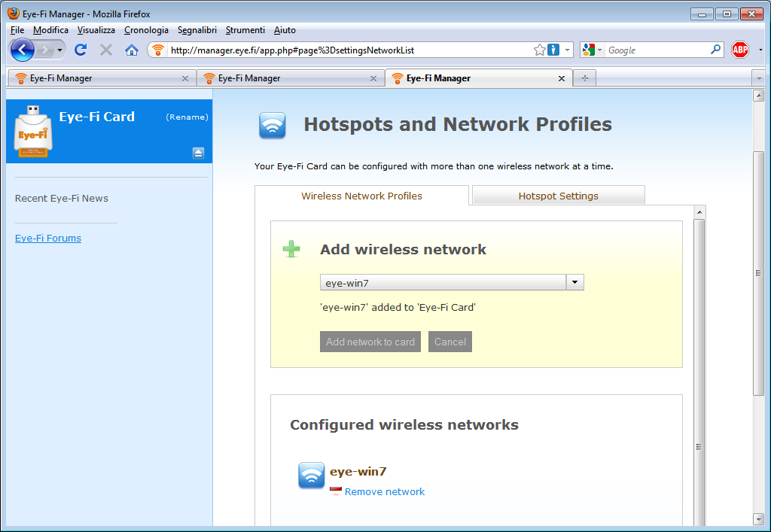Viewport: 771px width, 532px height.
Task: Click the eject icon on Eye-Fi Card panel
Action: tap(198, 154)
